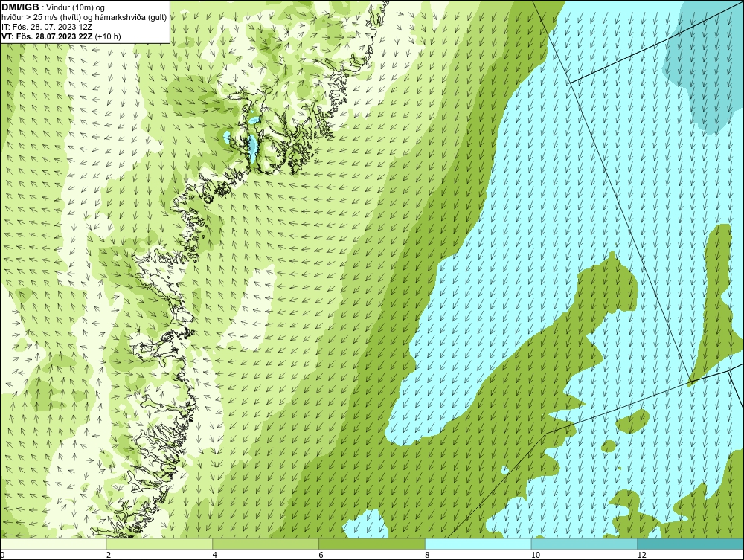The image size is (744, 560).
Task: Click the 'DMI/IGB' title text
Action: point(20,7)
